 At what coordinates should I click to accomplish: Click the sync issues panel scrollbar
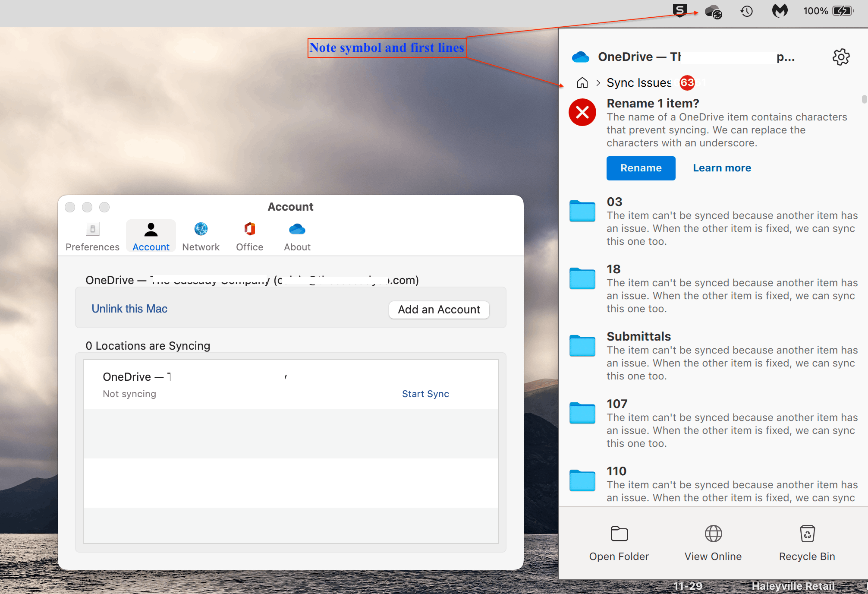point(864,99)
